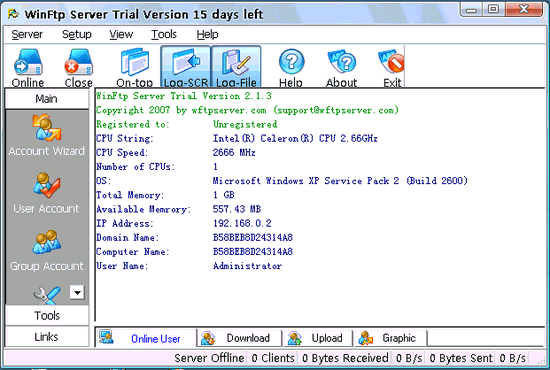
Task: Switch to the Download tab
Action: (240, 338)
